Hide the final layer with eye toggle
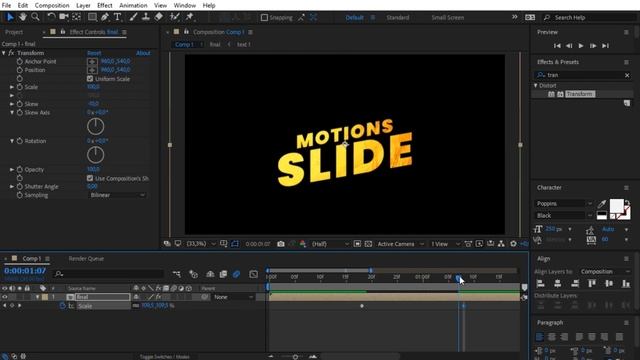 tap(5, 297)
